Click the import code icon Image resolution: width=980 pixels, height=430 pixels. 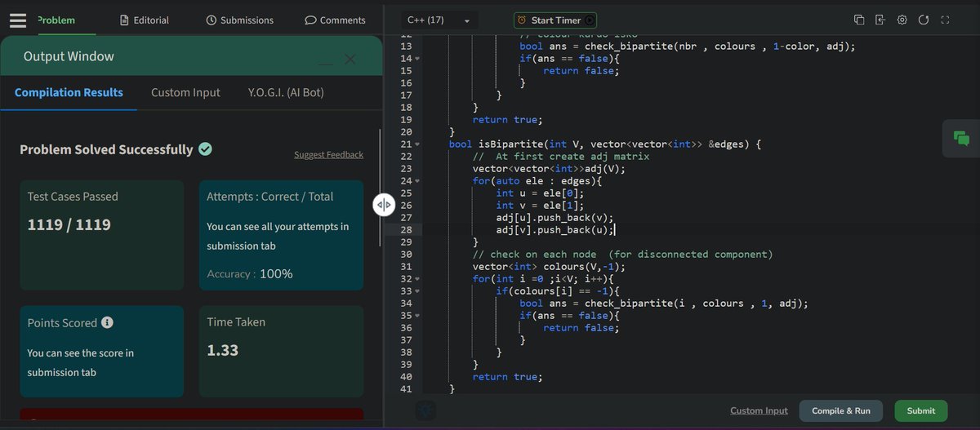pyautogui.click(x=880, y=20)
